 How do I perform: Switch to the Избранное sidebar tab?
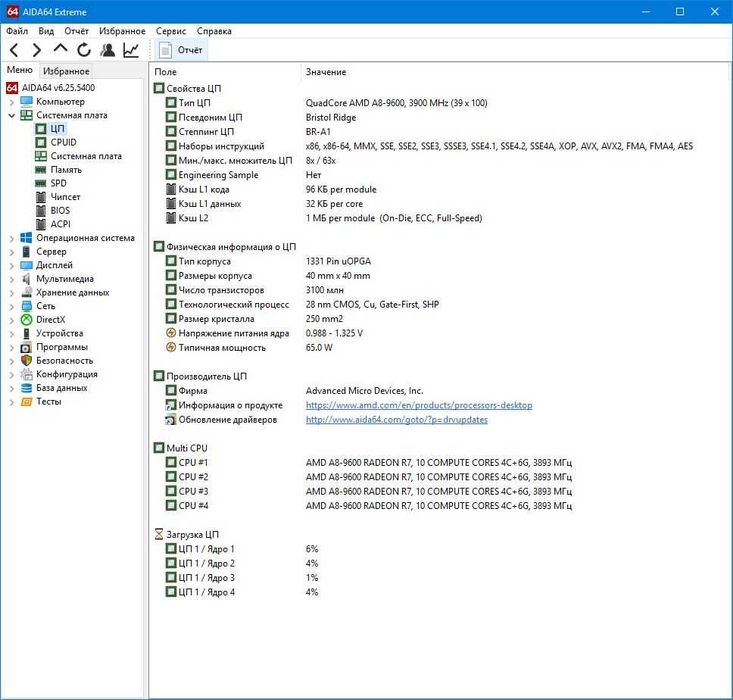pos(66,71)
